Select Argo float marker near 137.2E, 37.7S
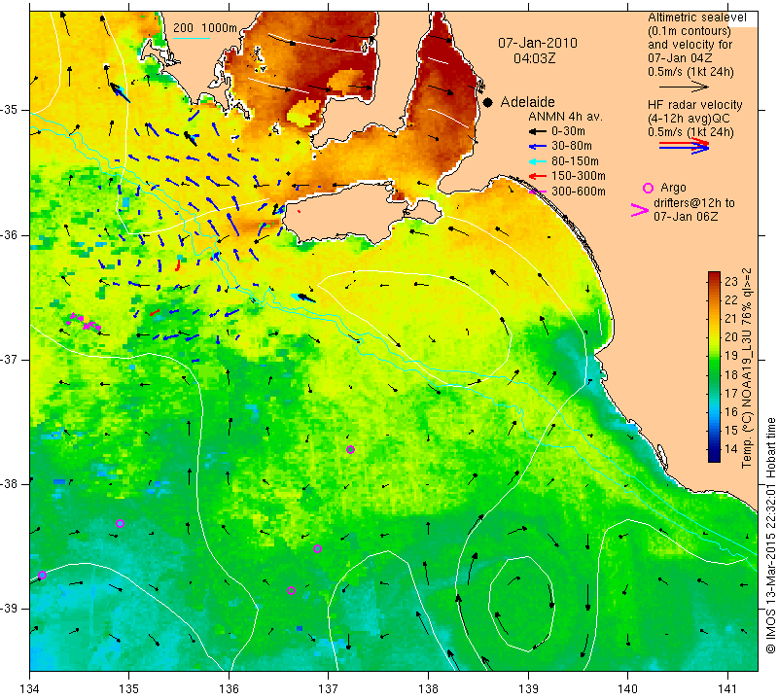 pyautogui.click(x=350, y=449)
